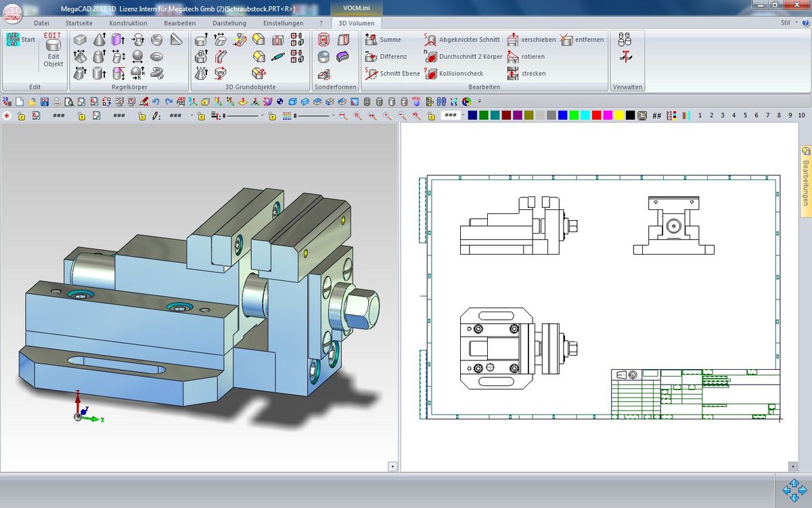Select the box cuboid primitive
Image resolution: width=812 pixels, height=508 pixels.
pos(80,40)
